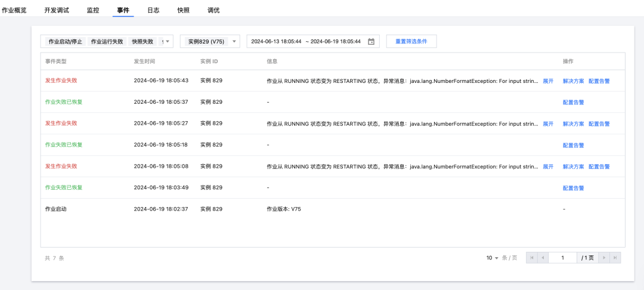644x290 pixels.
Task: Go to the first page
Action: (x=532, y=258)
